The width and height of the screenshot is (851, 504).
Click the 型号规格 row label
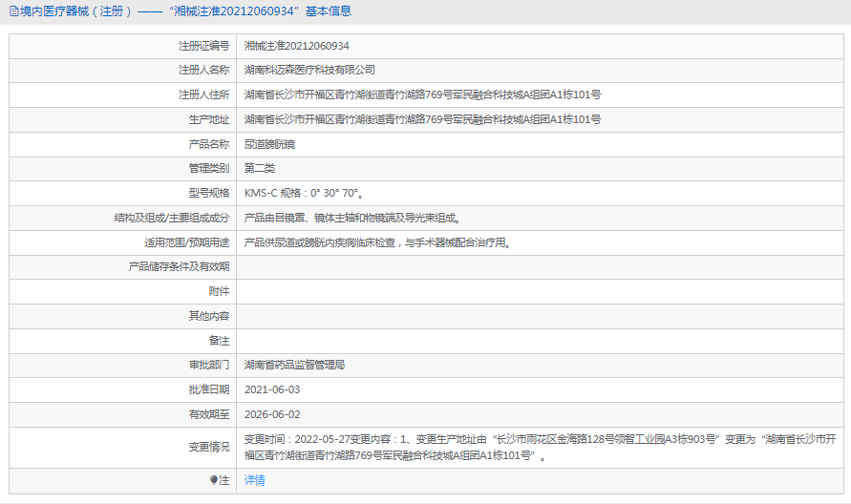point(209,193)
